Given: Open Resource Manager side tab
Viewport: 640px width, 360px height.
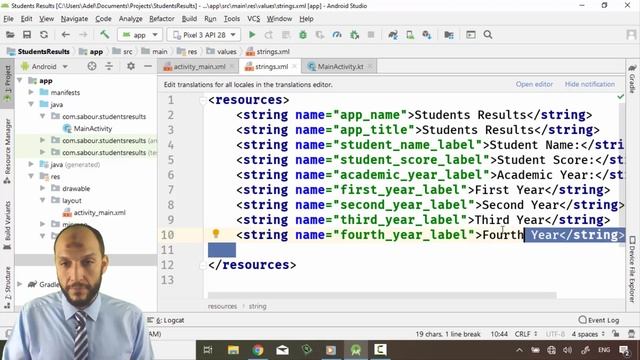Looking at the screenshot, I should point(7,151).
